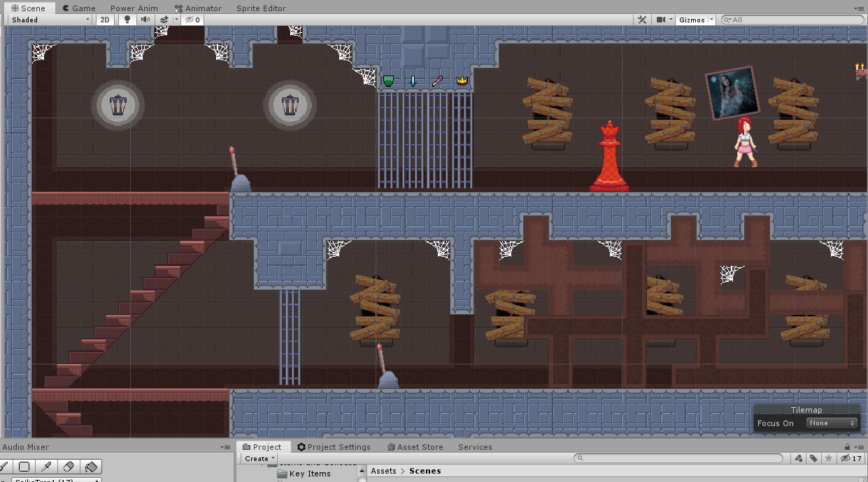Image resolution: width=868 pixels, height=482 pixels.
Task: Toggle scene effects image icon
Action: pyautogui.click(x=164, y=20)
